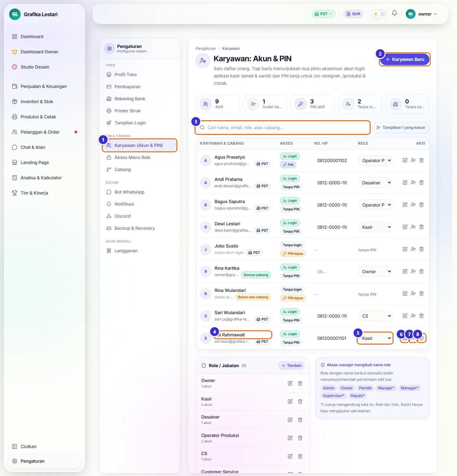Toggle the Shift button in top bar

point(353,14)
